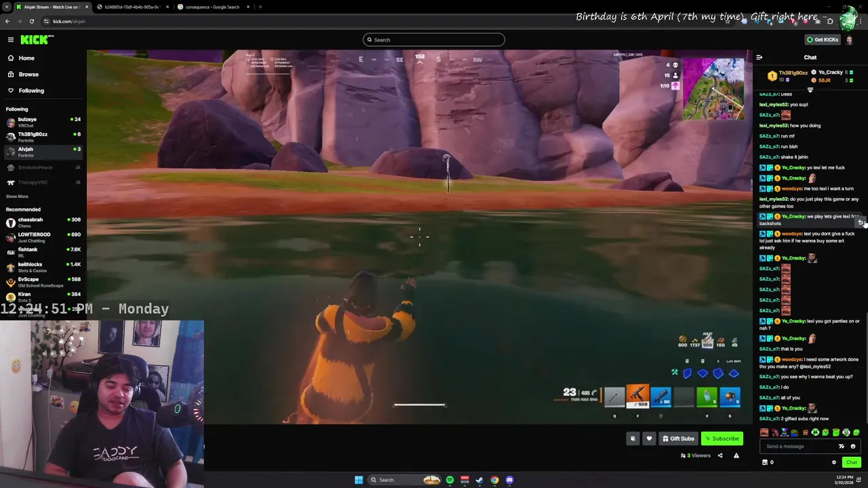The image size is (868, 488).
Task: Click the Windows taskbar Search box
Action: click(404, 480)
